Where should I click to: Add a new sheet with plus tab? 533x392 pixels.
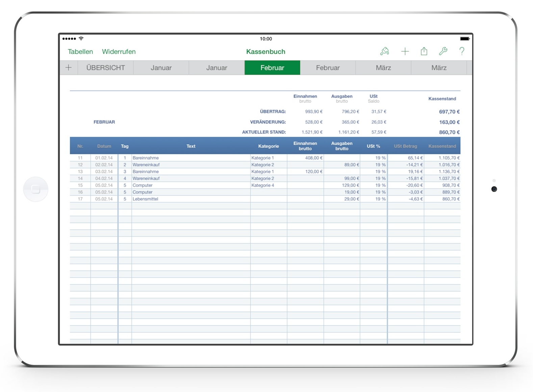69,68
